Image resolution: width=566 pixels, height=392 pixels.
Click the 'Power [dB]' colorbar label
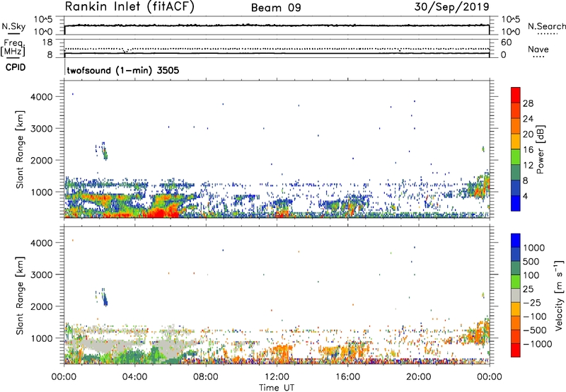540,149
